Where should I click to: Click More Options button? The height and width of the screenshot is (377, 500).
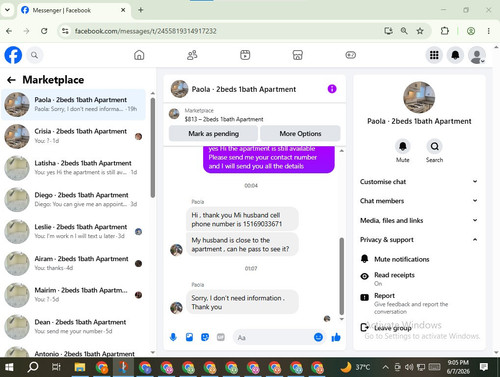click(300, 134)
